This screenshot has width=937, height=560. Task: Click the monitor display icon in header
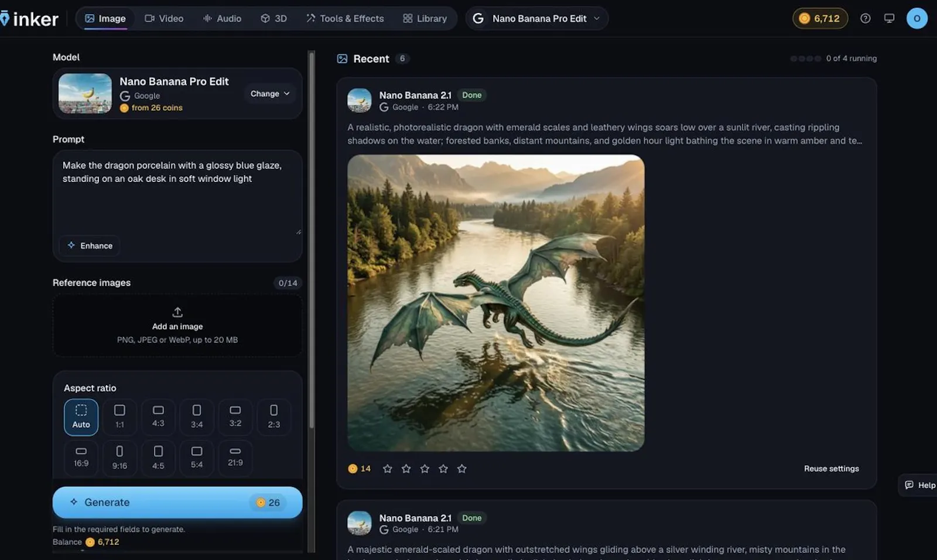889,18
